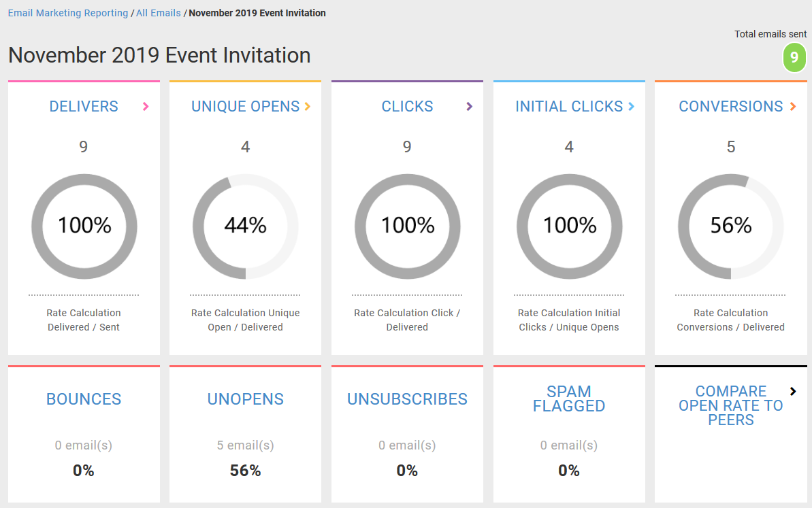Image resolution: width=812 pixels, height=508 pixels.
Task: View the Bounces details link
Action: [84, 399]
